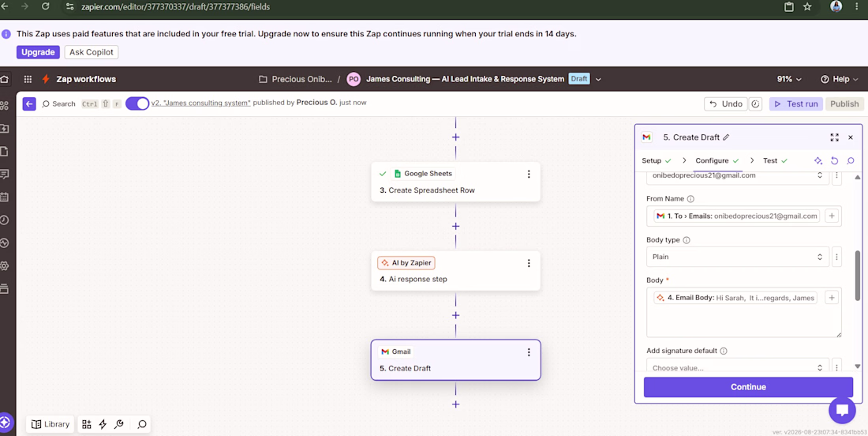This screenshot has height=436, width=868.
Task: Click the Upgrade button
Action: 38,52
